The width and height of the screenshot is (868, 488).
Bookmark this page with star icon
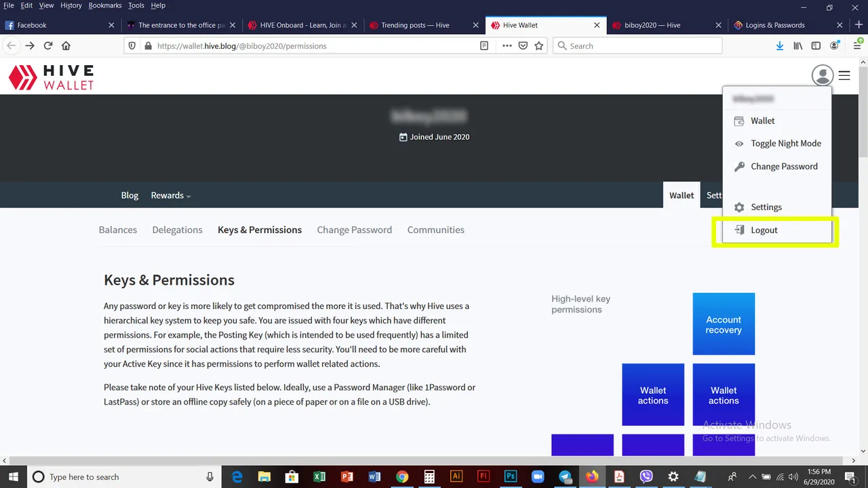coord(539,46)
